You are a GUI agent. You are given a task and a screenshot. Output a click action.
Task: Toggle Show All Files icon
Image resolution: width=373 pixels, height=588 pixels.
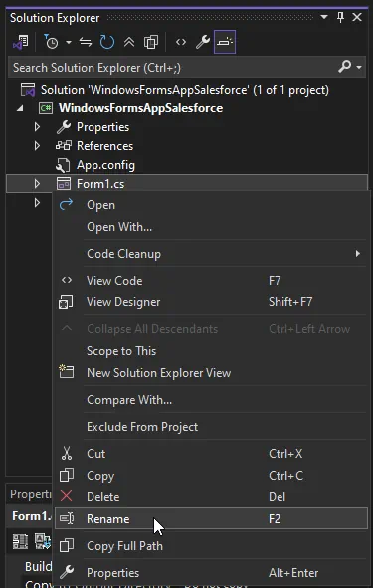151,42
